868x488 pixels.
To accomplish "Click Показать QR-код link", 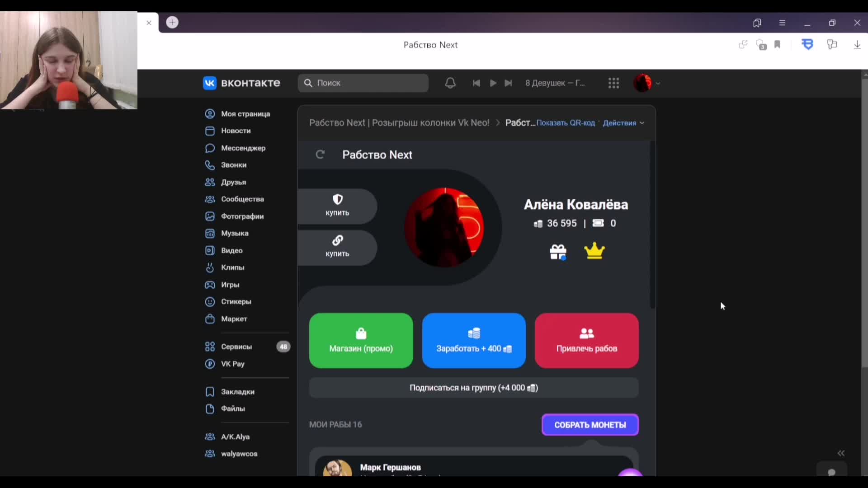I will (x=566, y=123).
